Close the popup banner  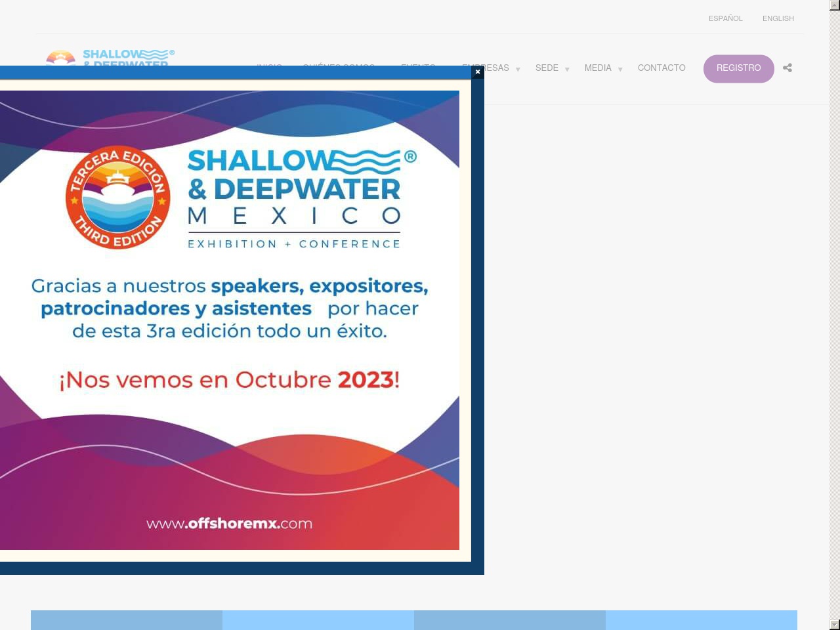click(x=478, y=72)
